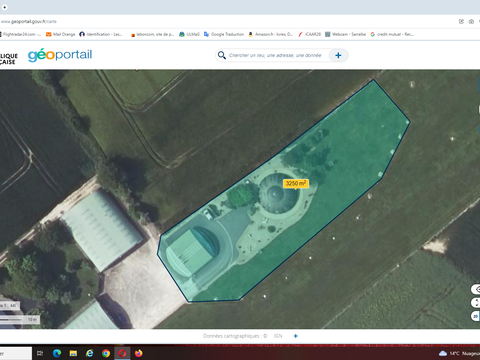
Task: Open the leboncoin bookmark
Action: click(152, 34)
